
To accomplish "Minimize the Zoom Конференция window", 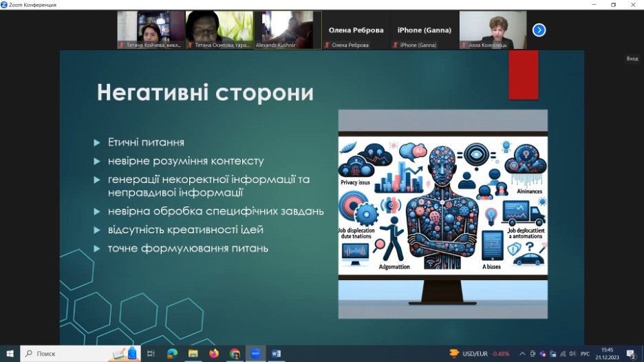I will coord(594,5).
